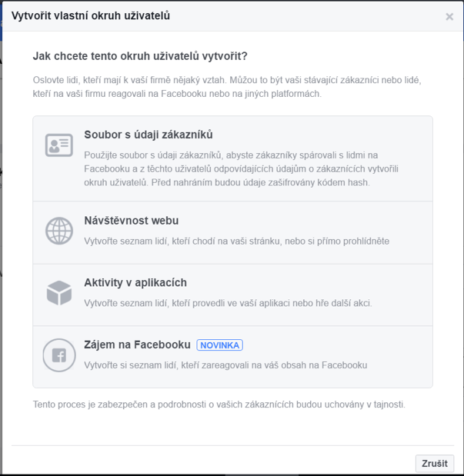
Task: Click the cube icon for app activity
Action: (59, 293)
